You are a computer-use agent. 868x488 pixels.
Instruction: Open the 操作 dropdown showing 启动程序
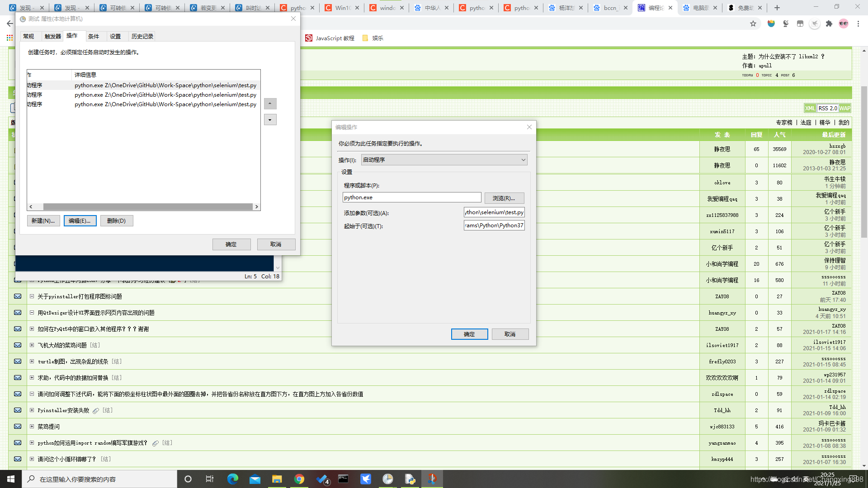click(444, 160)
